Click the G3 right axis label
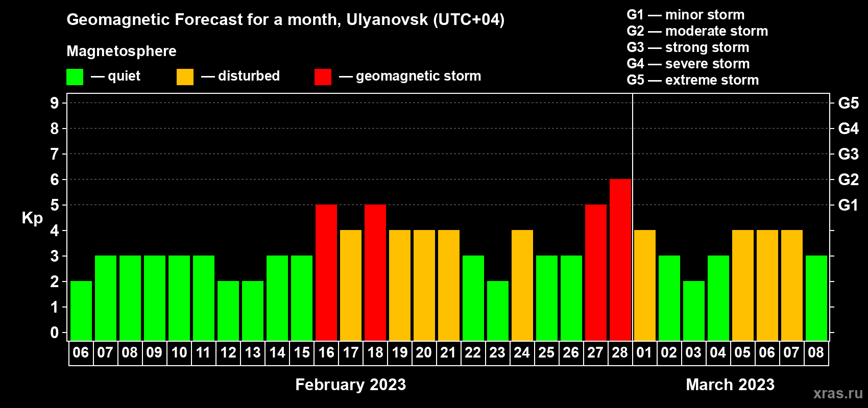The width and height of the screenshot is (868, 408). (849, 154)
